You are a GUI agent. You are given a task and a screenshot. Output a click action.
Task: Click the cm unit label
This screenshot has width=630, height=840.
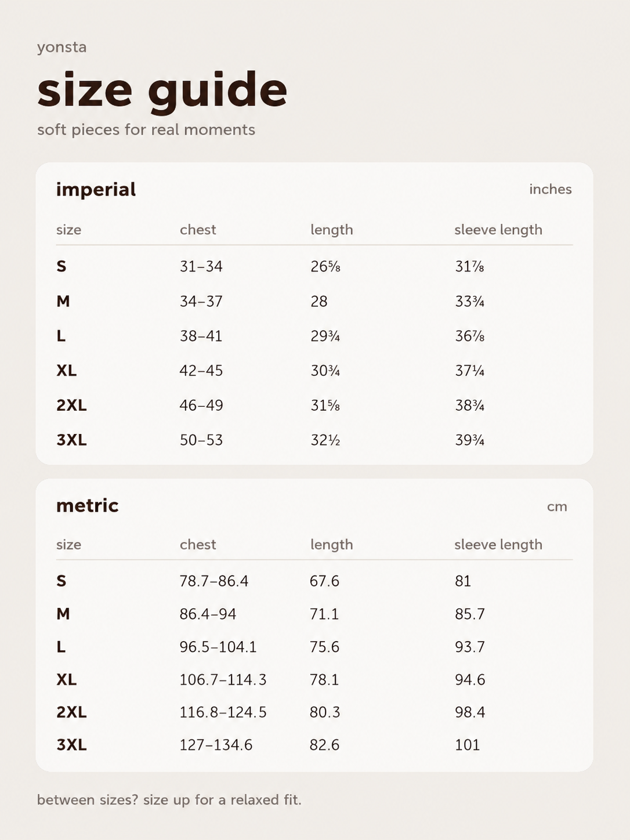[557, 506]
